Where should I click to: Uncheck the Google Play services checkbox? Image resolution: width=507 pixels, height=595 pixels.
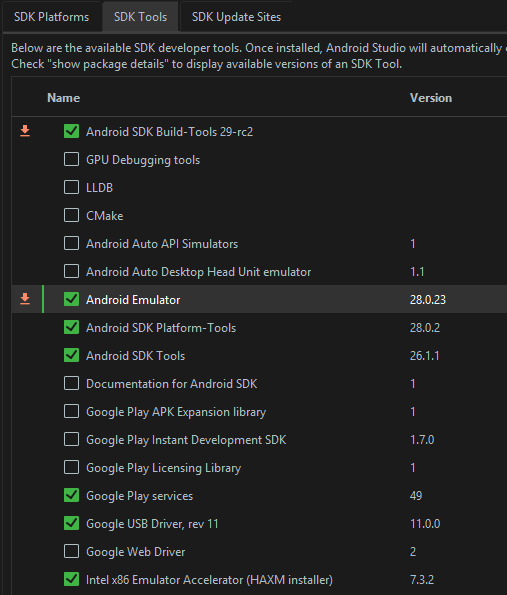(71, 495)
